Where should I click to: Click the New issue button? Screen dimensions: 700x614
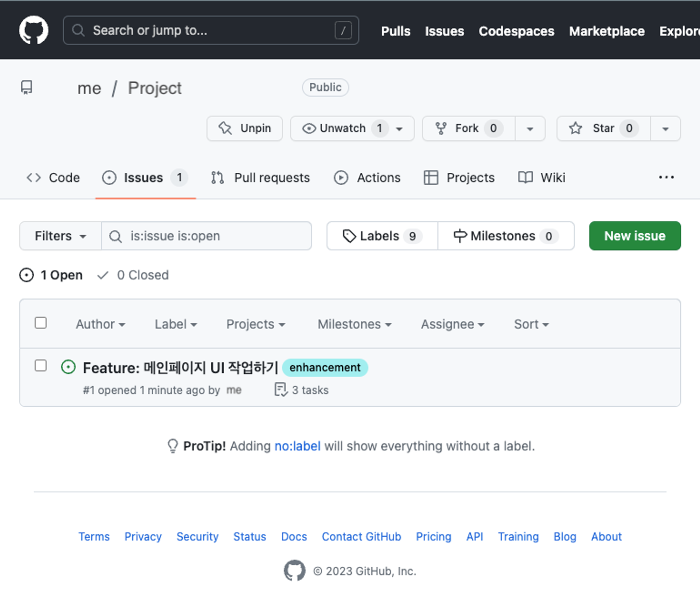tap(635, 236)
